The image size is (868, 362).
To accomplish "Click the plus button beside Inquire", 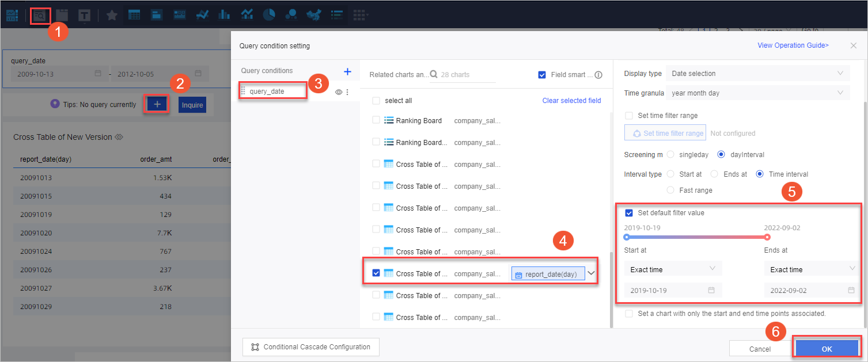I will 157,104.
